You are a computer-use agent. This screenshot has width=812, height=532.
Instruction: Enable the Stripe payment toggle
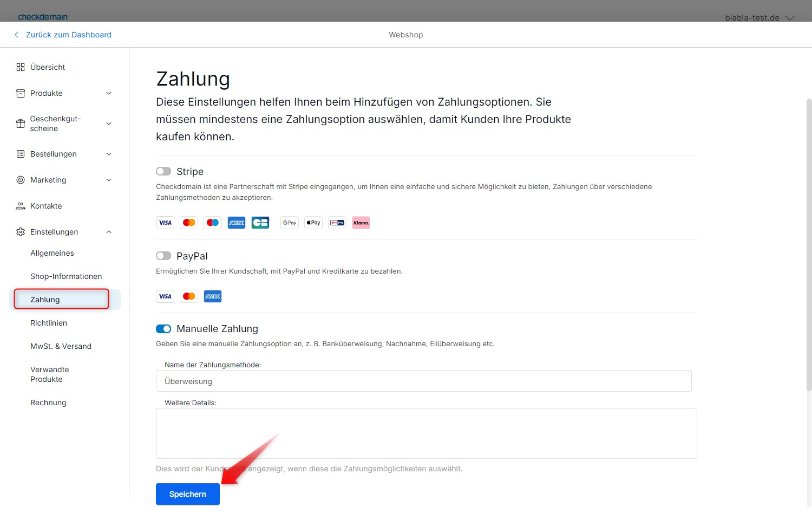163,171
